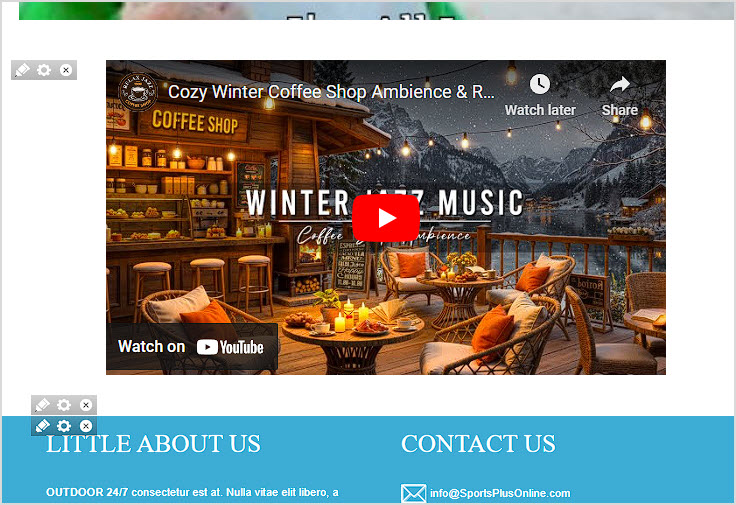Viewport: 736px width, 505px height.
Task: Open the Relax Jazz channel logo
Action: (138, 92)
